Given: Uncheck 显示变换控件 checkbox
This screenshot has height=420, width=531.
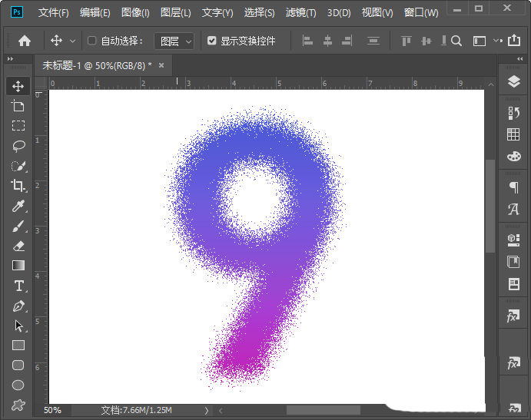Looking at the screenshot, I should (211, 41).
